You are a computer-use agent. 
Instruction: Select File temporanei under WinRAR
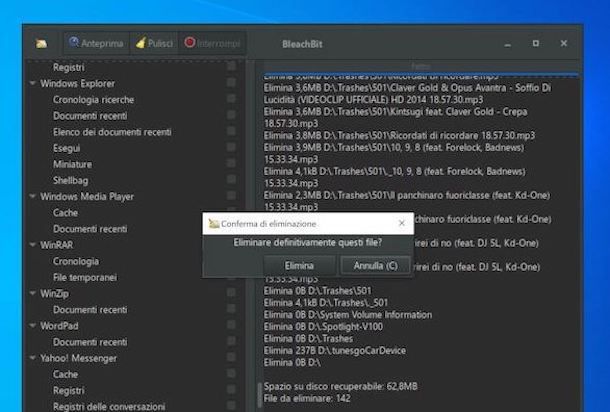coord(85,277)
